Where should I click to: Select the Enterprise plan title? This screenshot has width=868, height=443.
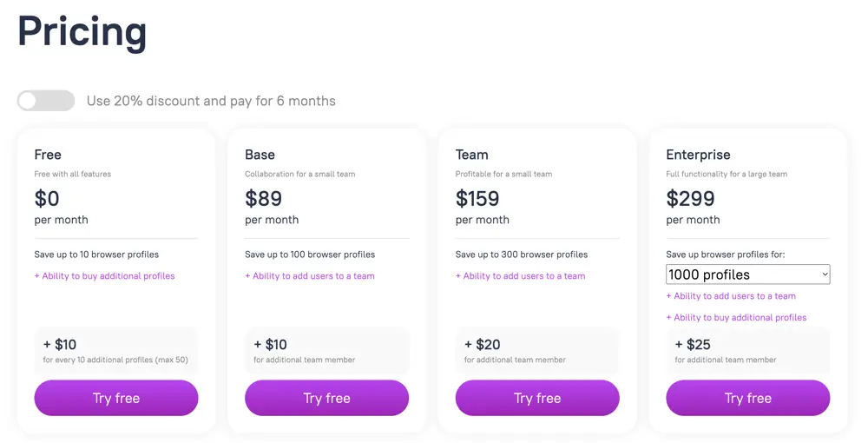[x=698, y=155]
